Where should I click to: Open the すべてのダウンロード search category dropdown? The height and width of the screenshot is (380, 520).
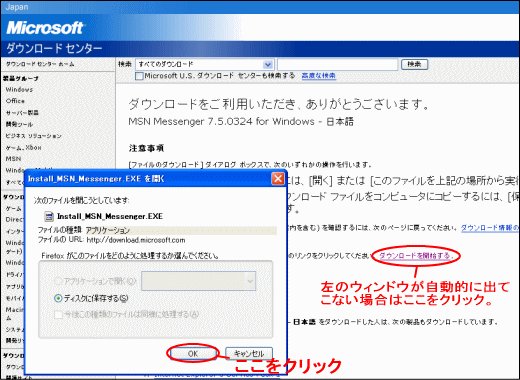coord(267,64)
